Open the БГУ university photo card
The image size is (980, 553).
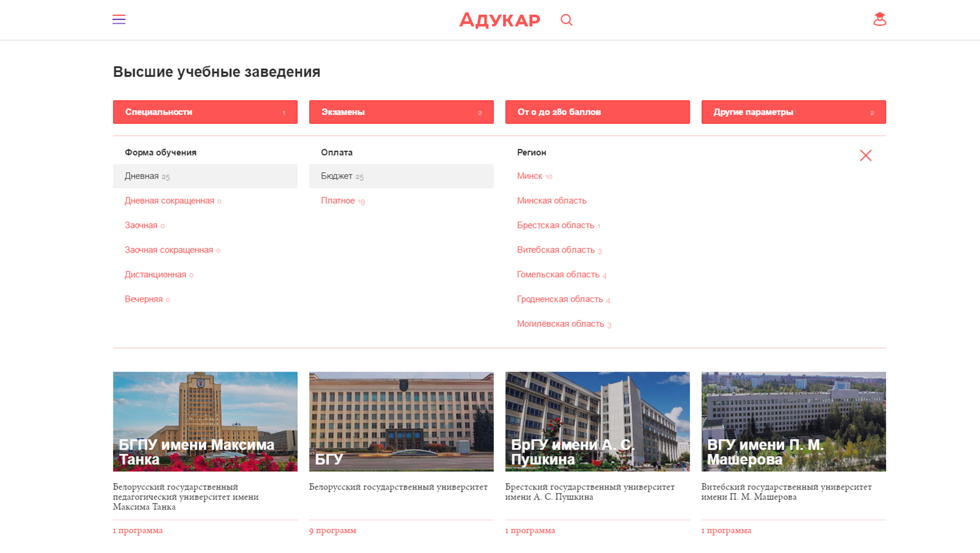[x=401, y=422]
